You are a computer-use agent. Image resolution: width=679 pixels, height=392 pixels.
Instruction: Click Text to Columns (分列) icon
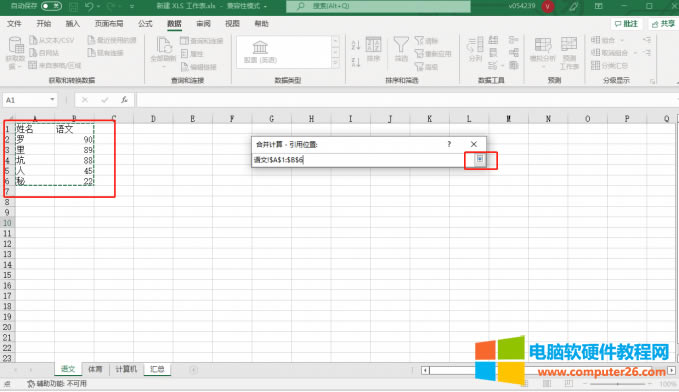475,45
